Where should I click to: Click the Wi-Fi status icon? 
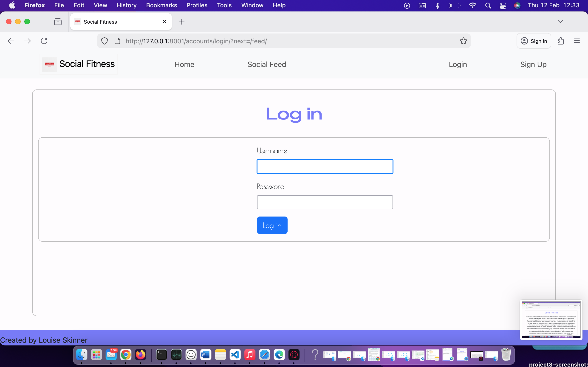[473, 5]
